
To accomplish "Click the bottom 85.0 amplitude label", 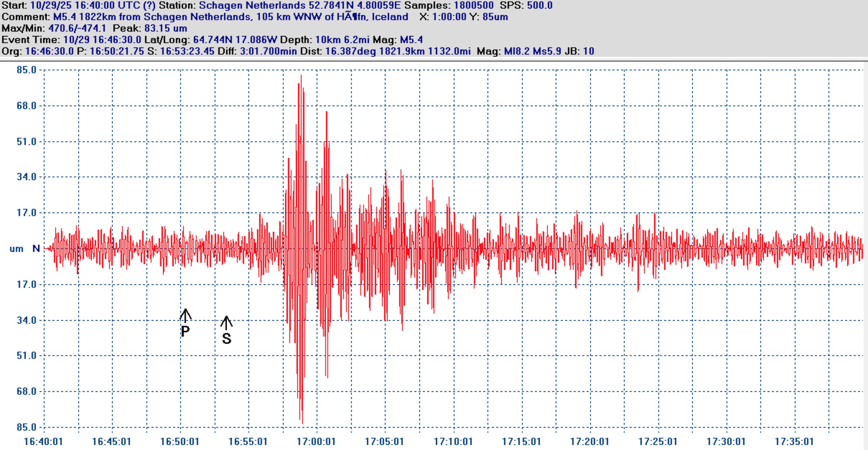I will tap(27, 427).
